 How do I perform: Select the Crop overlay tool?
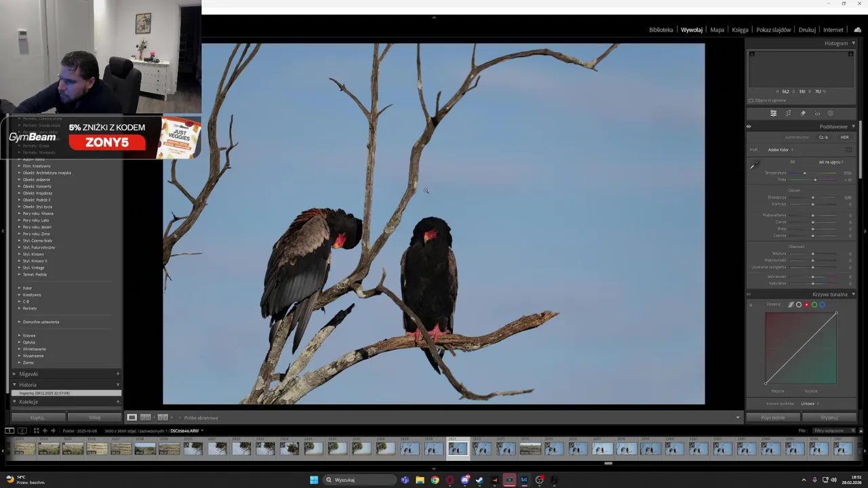[x=788, y=113]
